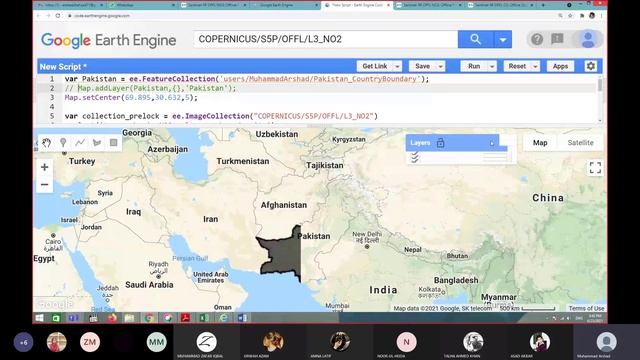Click the Reset button

pyautogui.click(x=517, y=66)
